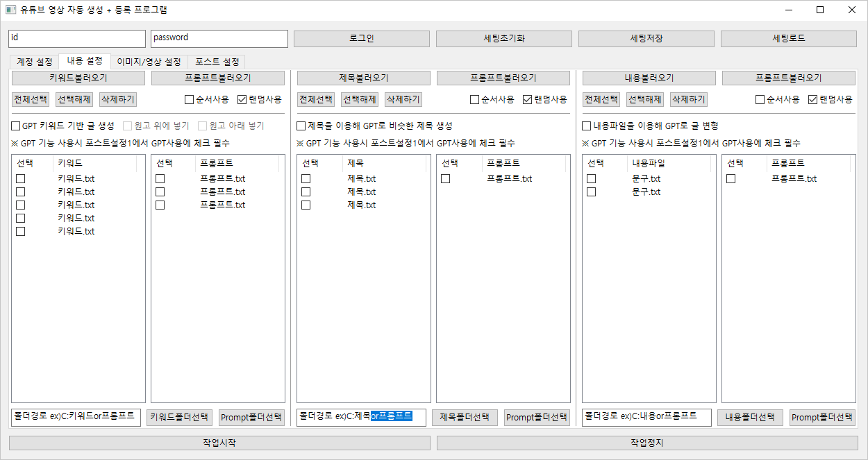868x460 pixels.
Task: Open the 이미지/영상 설정 tab
Action: [149, 62]
